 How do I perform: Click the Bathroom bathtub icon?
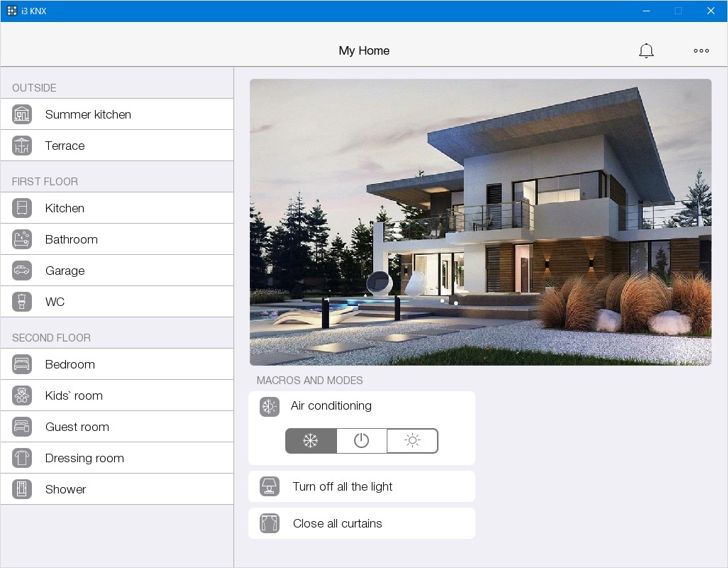[x=22, y=239]
